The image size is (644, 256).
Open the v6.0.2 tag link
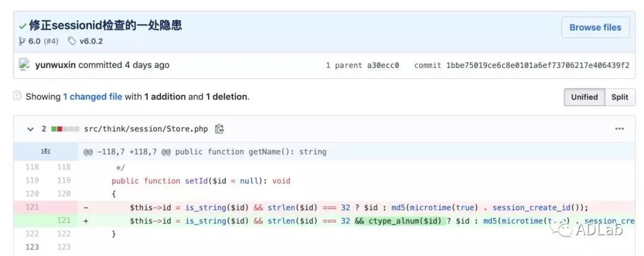pos(91,41)
